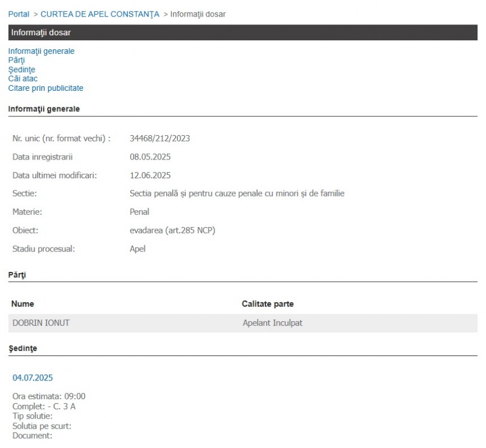Select the DOBRIN IONUT party row

coord(243,323)
